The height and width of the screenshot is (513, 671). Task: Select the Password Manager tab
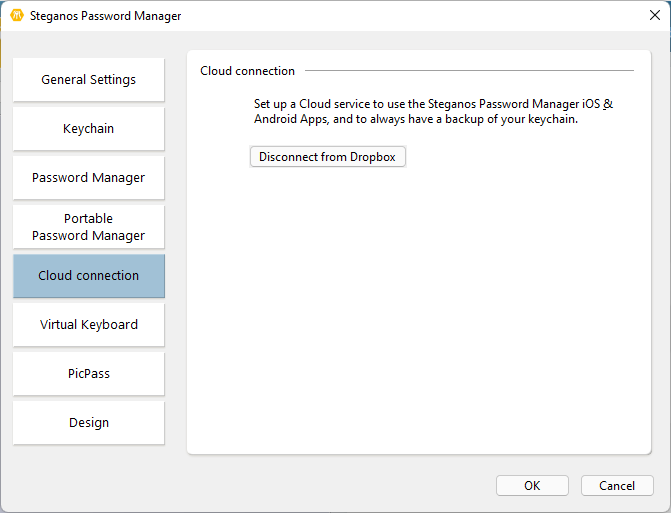click(x=89, y=178)
